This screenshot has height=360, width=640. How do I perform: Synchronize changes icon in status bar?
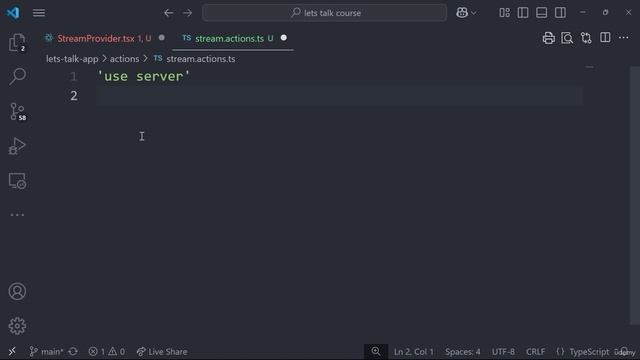73,351
